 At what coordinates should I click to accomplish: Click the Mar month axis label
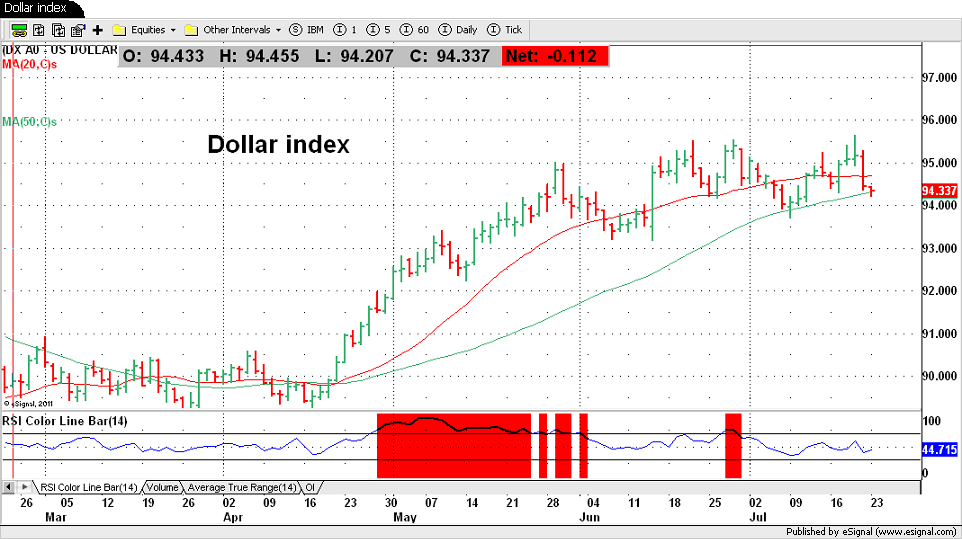(x=56, y=518)
